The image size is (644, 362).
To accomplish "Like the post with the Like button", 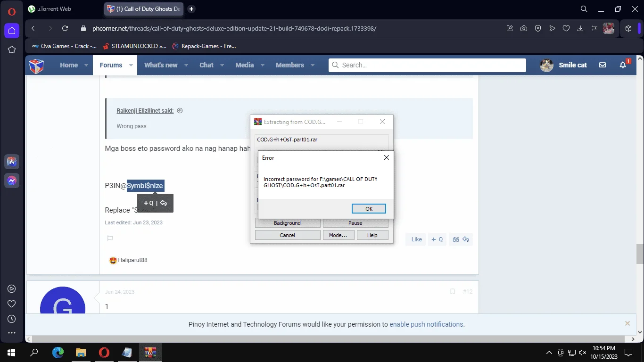I will pos(416,239).
